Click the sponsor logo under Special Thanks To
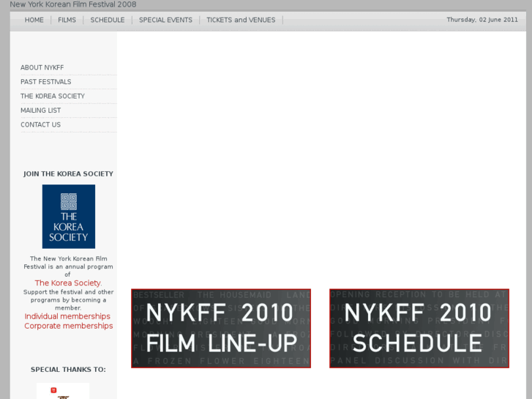 [x=63, y=391]
